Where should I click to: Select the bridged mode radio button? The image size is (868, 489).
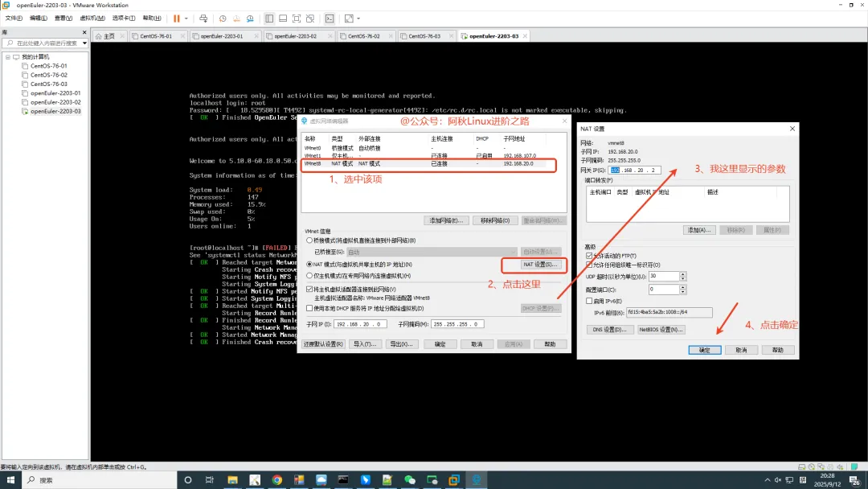click(x=309, y=240)
